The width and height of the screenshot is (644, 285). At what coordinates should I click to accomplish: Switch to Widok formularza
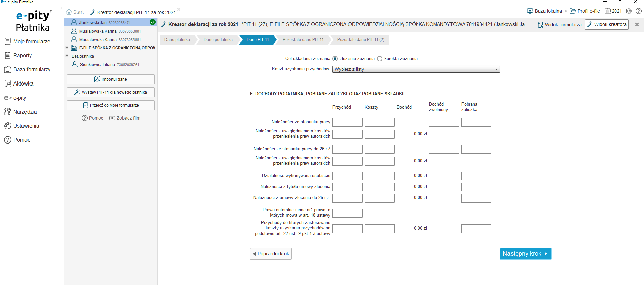coord(559,25)
